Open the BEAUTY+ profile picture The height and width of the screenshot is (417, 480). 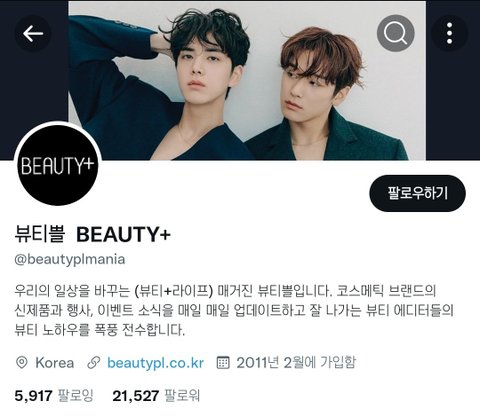[x=57, y=164]
